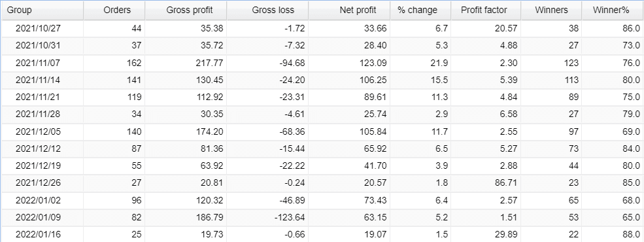The width and height of the screenshot is (644, 242).
Task: Click the Gross profit column header
Action: tap(186, 10)
